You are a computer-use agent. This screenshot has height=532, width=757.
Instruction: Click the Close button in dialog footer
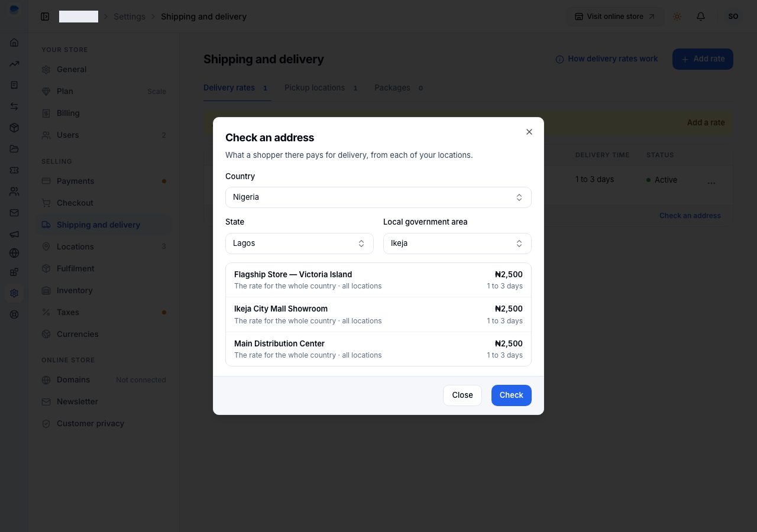pyautogui.click(x=462, y=395)
